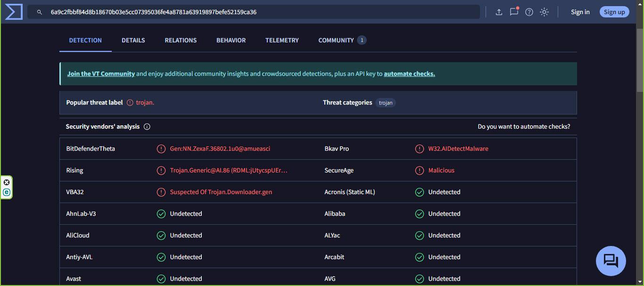Screen dimensions: 644x286
Task: Click the trojan threat category chip
Action: 386,103
